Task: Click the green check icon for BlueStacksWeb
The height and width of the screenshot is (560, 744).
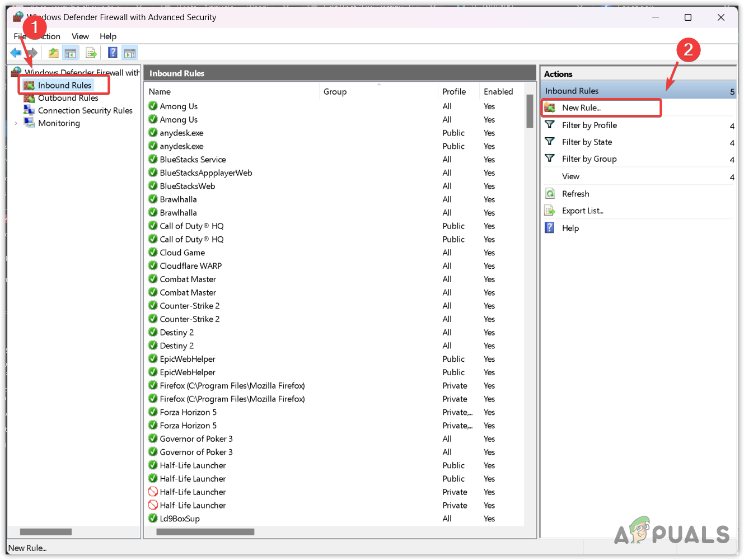Action: pyautogui.click(x=153, y=186)
